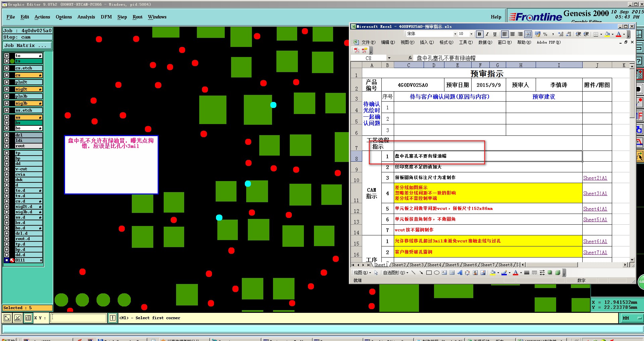Align cell text left in Excel
This screenshot has height=341, width=644.
pyautogui.click(x=504, y=34)
